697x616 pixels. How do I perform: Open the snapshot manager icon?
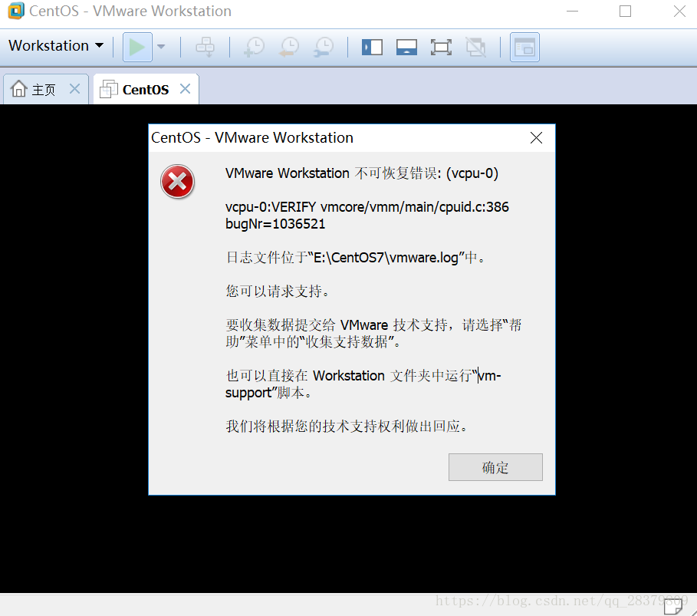[324, 47]
